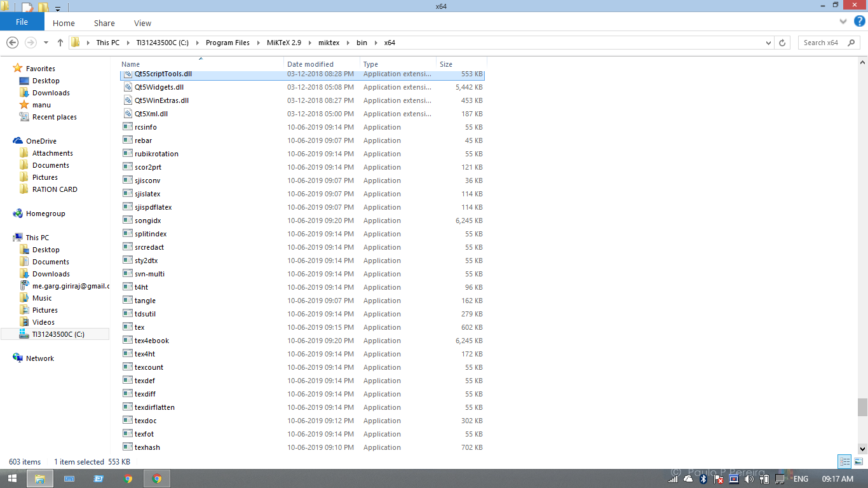Switch to the Home ribbon tab

(64, 23)
